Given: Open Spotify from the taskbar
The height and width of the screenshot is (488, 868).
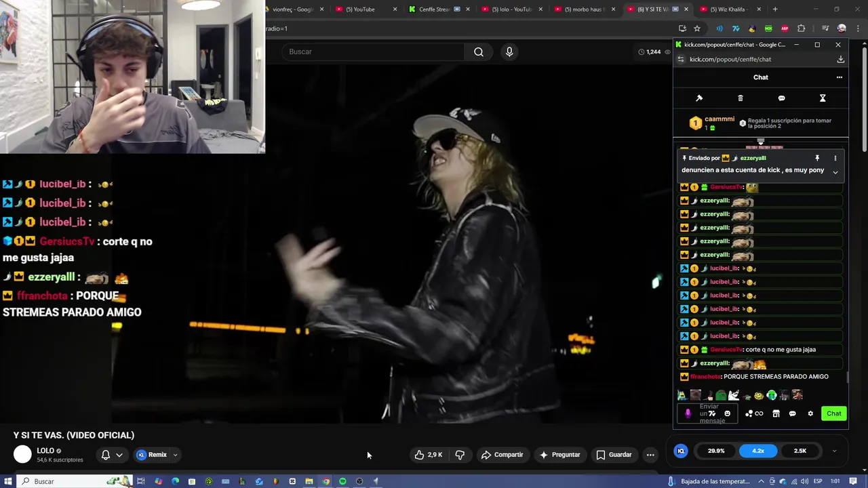Looking at the screenshot, I should [x=342, y=481].
